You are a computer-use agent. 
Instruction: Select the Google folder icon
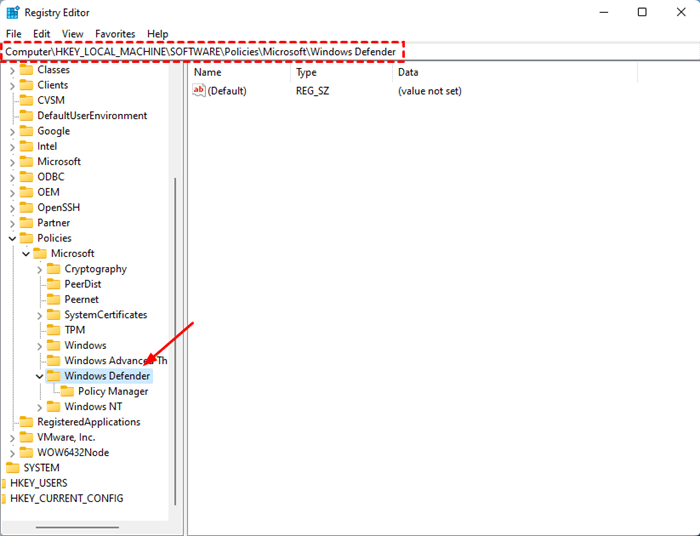26,131
